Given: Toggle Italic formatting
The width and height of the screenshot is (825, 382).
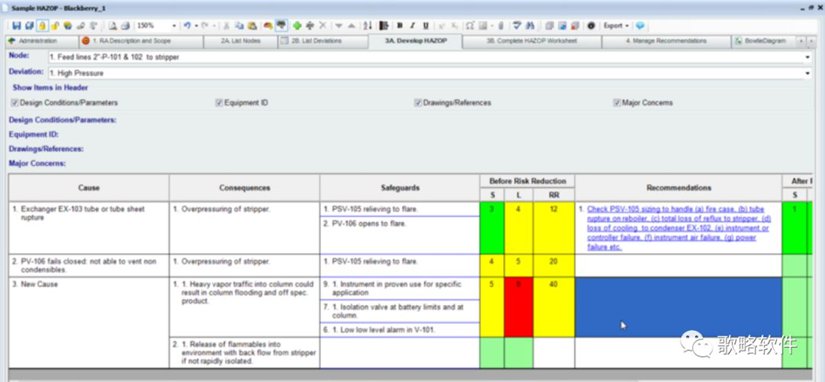Looking at the screenshot, I should [412, 25].
